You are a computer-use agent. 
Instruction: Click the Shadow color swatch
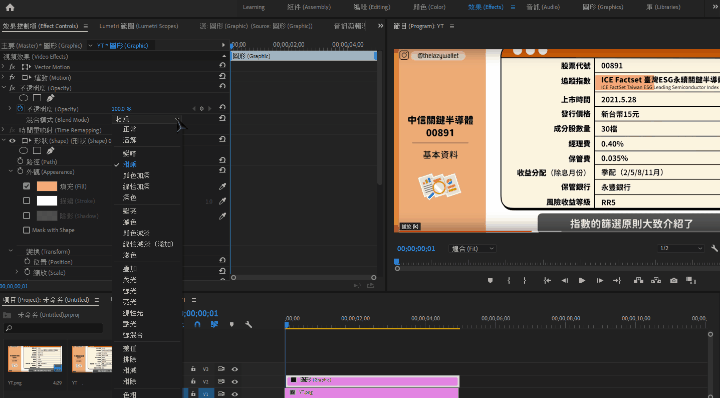pos(47,215)
